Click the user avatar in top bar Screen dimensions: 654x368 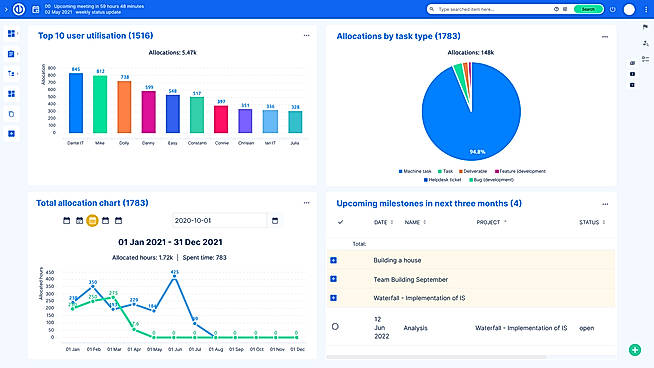(629, 9)
